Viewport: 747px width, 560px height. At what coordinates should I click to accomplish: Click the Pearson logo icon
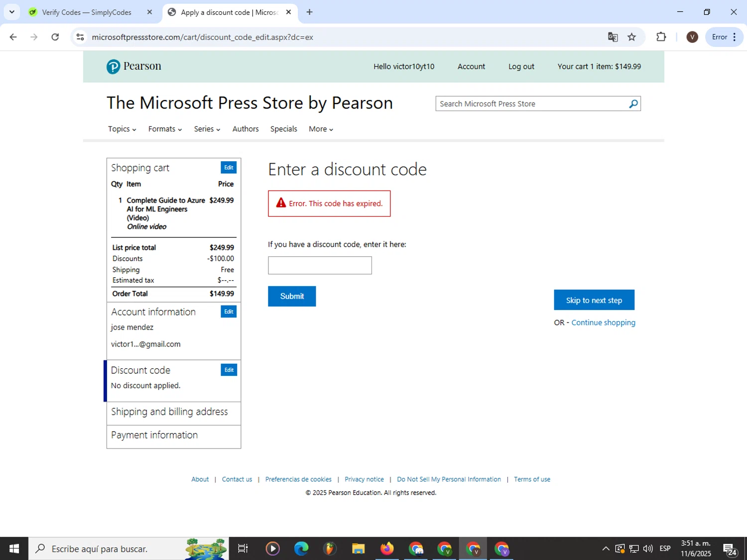[113, 67]
